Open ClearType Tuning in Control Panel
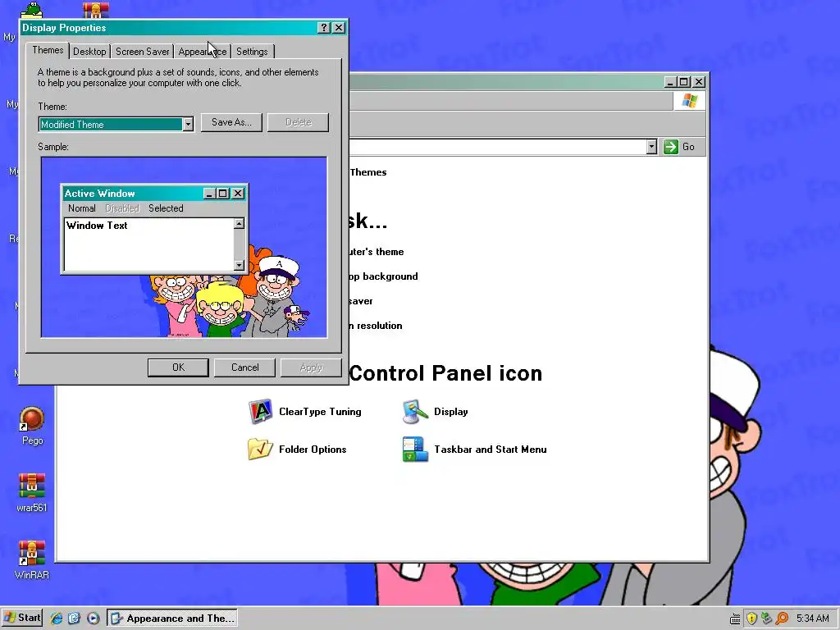Screen dimensions: 840x630 click(x=305, y=412)
